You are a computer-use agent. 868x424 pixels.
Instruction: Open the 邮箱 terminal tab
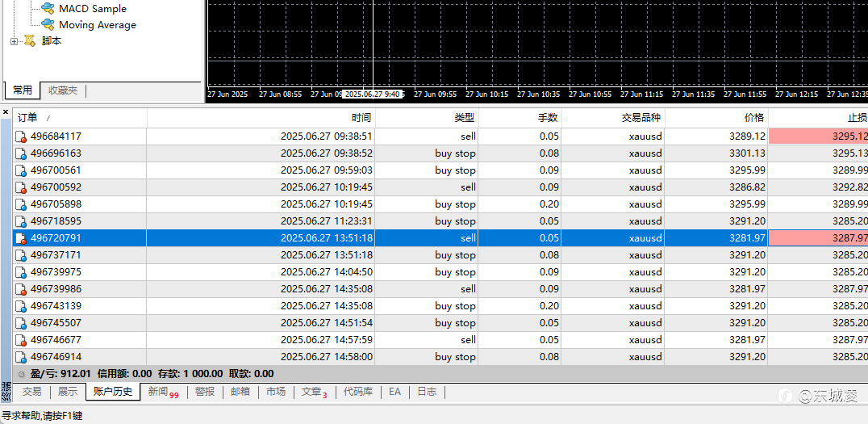pyautogui.click(x=240, y=392)
